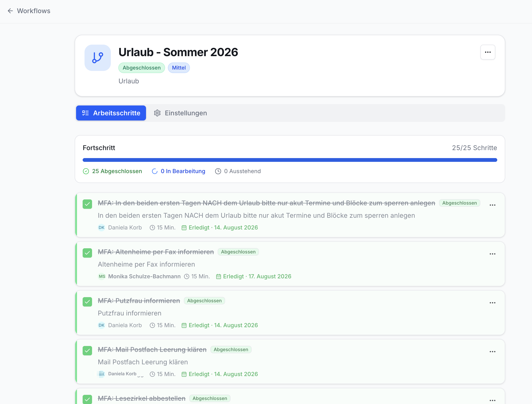
Task: Uncheck the 'NACH dem Urlaub' step checkbox
Action: (87, 204)
